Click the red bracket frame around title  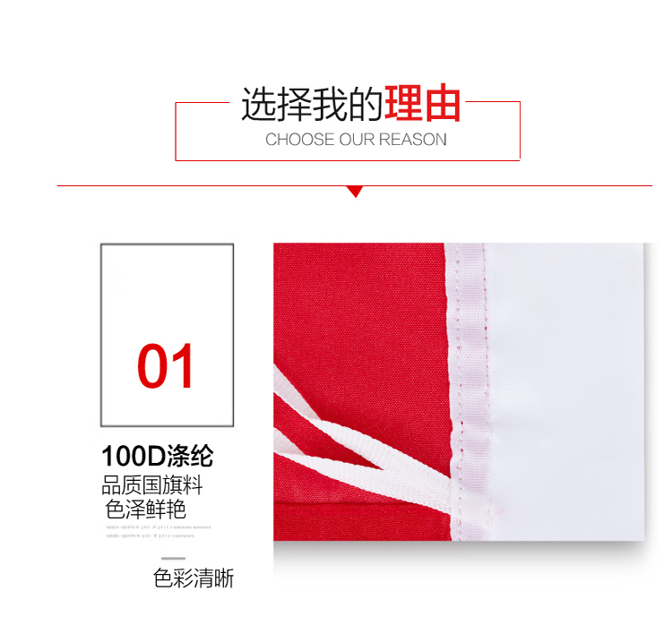coord(348,131)
